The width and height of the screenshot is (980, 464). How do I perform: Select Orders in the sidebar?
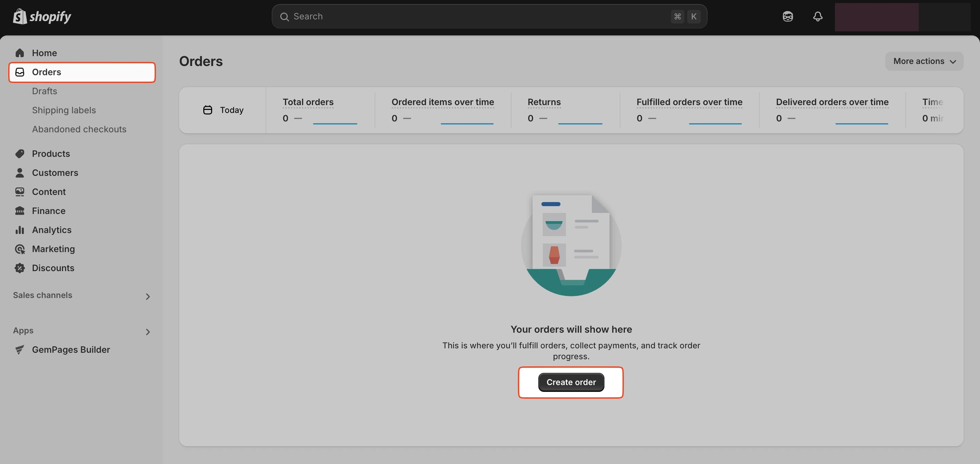[x=82, y=72]
